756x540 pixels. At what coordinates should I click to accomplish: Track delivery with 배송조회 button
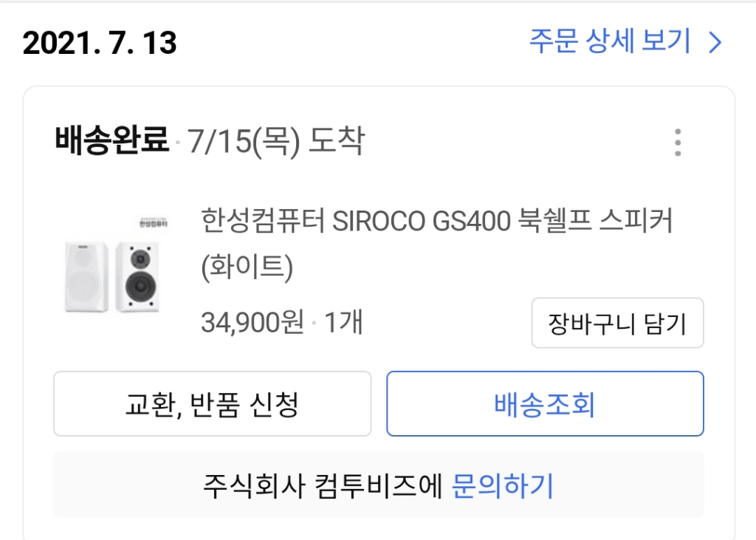(546, 404)
